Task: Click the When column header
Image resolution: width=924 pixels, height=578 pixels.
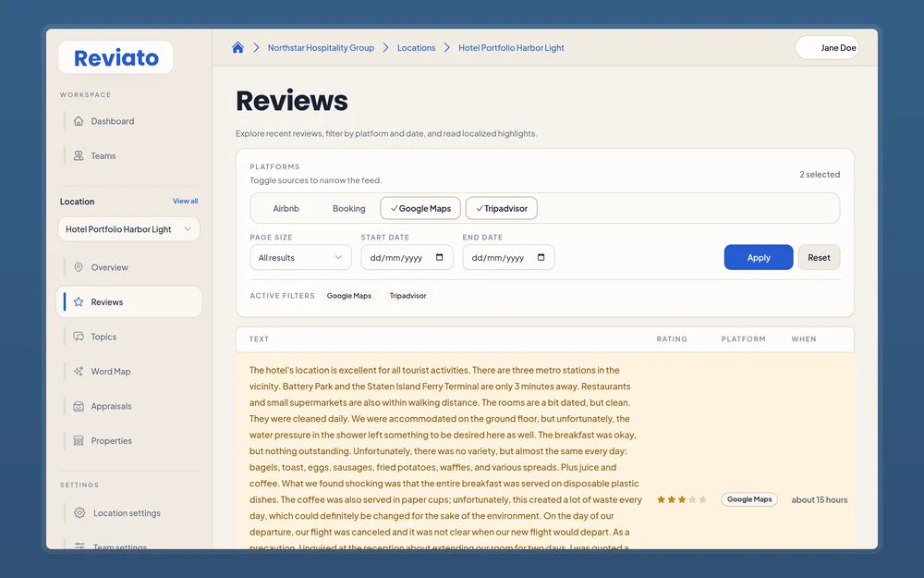Action: click(x=804, y=339)
